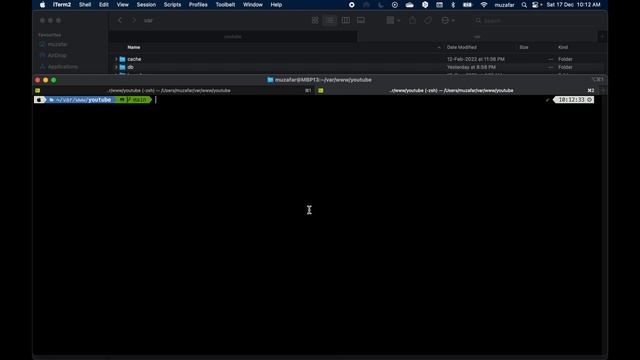Switch Finder to gallery view

(x=361, y=20)
